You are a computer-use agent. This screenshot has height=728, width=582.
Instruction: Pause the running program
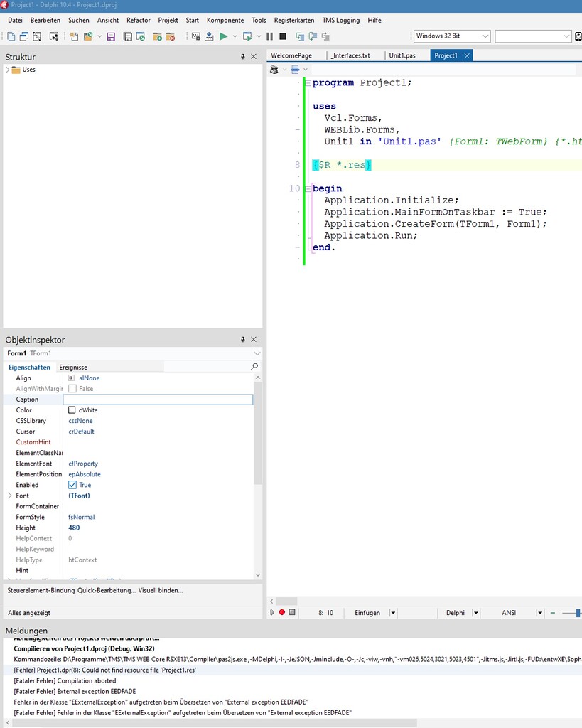pyautogui.click(x=270, y=36)
